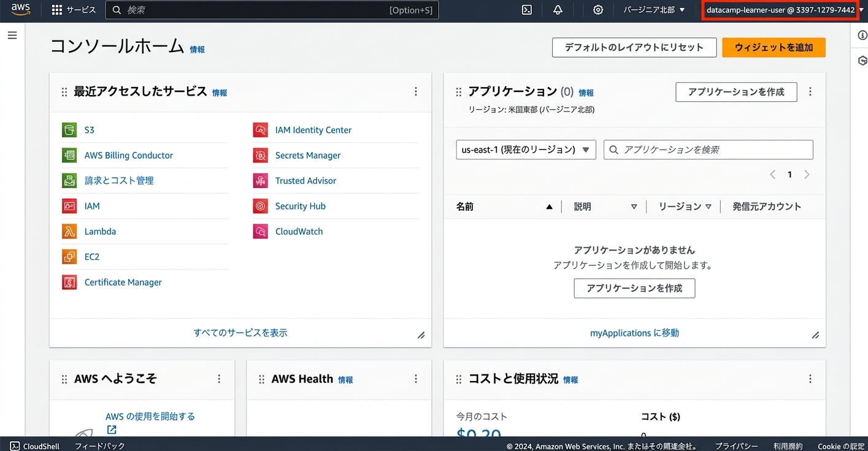
Task: Open 情報 link next to コンソールホーム
Action: tap(197, 50)
